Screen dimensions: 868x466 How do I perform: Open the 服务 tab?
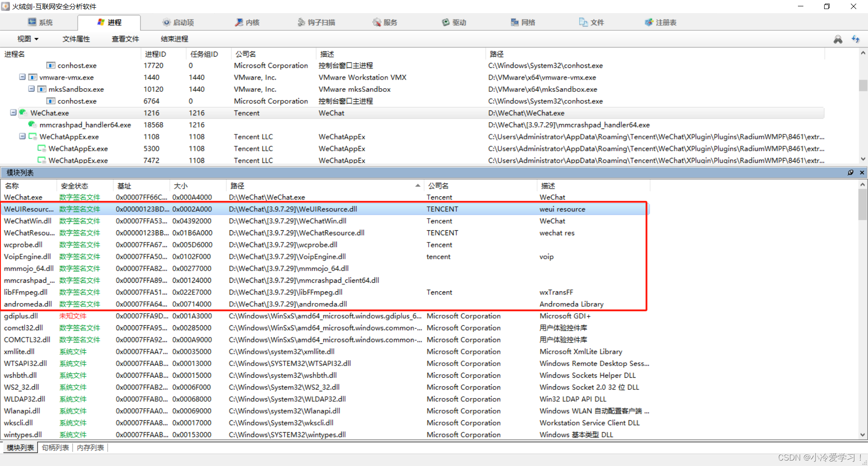tap(385, 22)
